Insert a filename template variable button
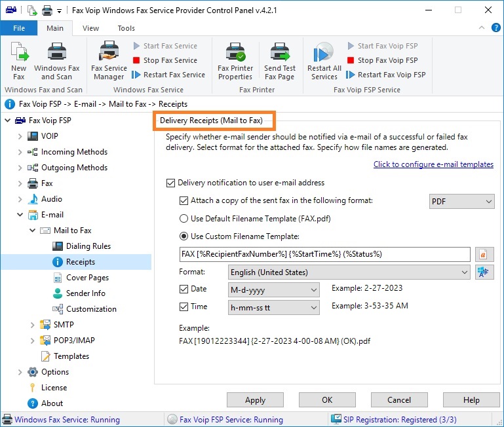This screenshot has height=427, width=504. click(x=484, y=255)
